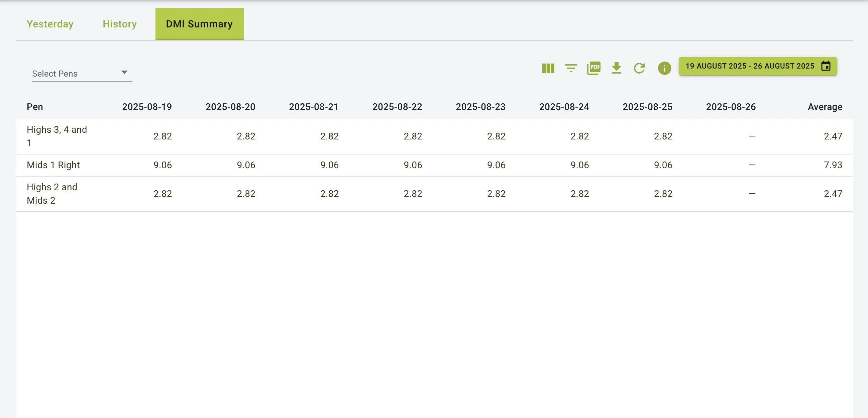Click Highs 2 and Mids 2 value for 2025-08-21
The width and height of the screenshot is (868, 418).
click(x=330, y=194)
